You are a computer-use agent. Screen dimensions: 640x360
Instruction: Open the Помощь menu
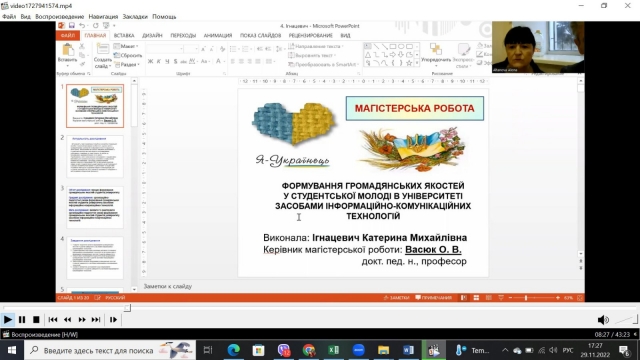point(164,17)
